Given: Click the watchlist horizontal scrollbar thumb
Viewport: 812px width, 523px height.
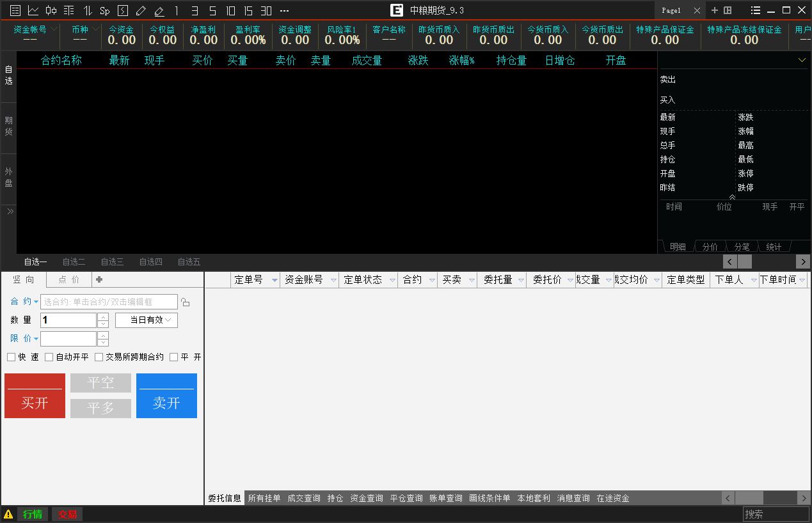Looking at the screenshot, I should coord(744,261).
